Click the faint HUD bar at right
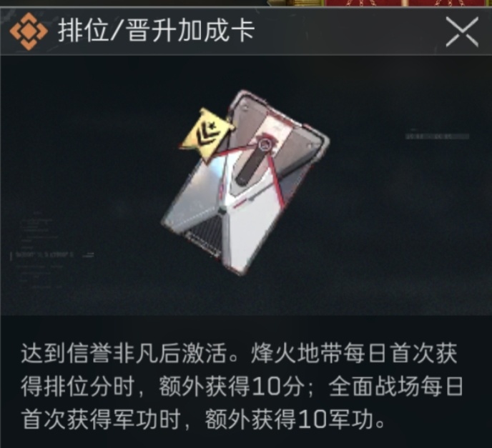The image size is (492, 448). (437, 136)
